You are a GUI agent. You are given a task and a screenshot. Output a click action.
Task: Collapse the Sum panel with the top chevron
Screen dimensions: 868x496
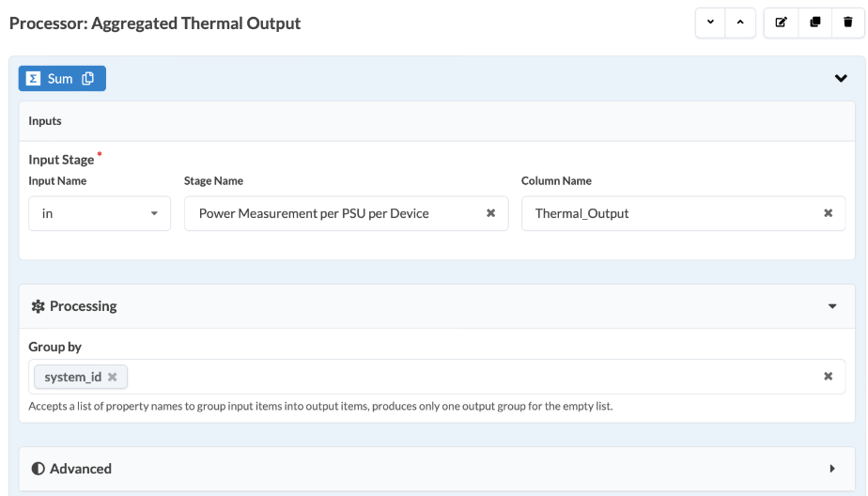tap(841, 79)
